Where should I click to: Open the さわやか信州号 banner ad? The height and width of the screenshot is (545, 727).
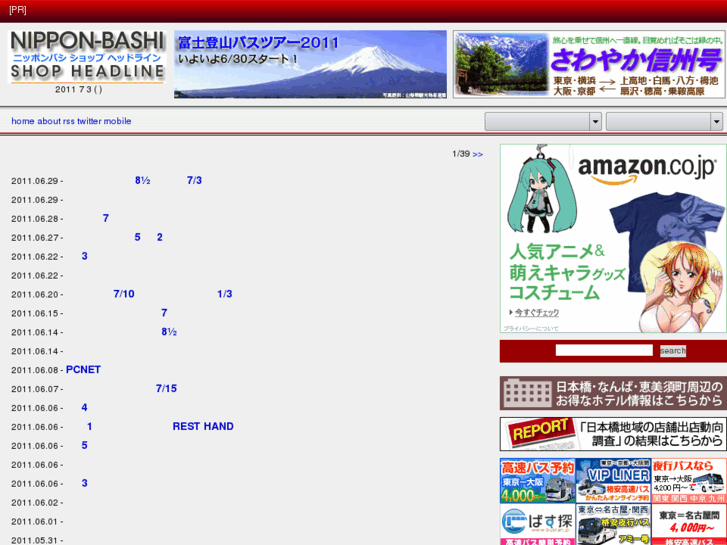tap(589, 64)
